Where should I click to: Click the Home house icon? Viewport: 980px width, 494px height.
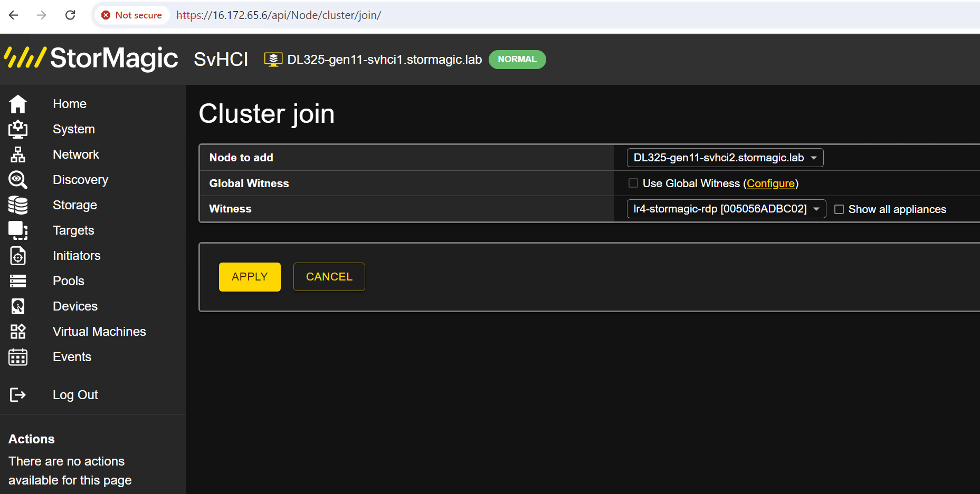(18, 104)
